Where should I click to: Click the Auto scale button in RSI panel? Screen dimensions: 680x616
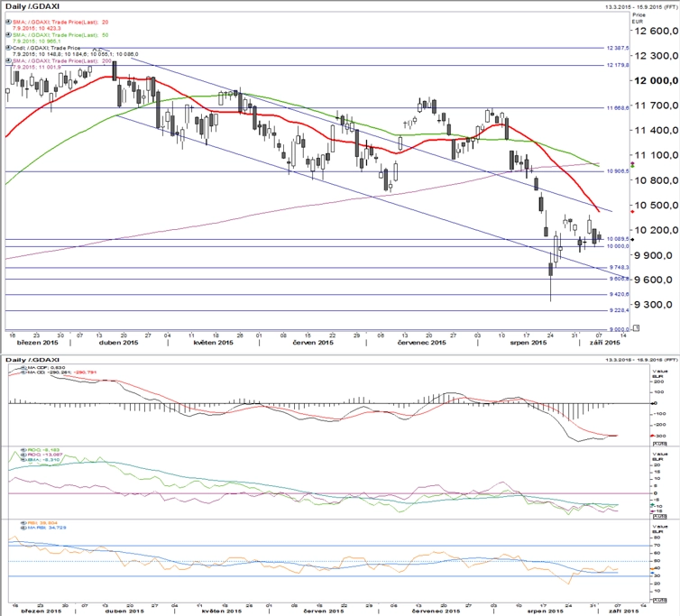click(x=659, y=600)
